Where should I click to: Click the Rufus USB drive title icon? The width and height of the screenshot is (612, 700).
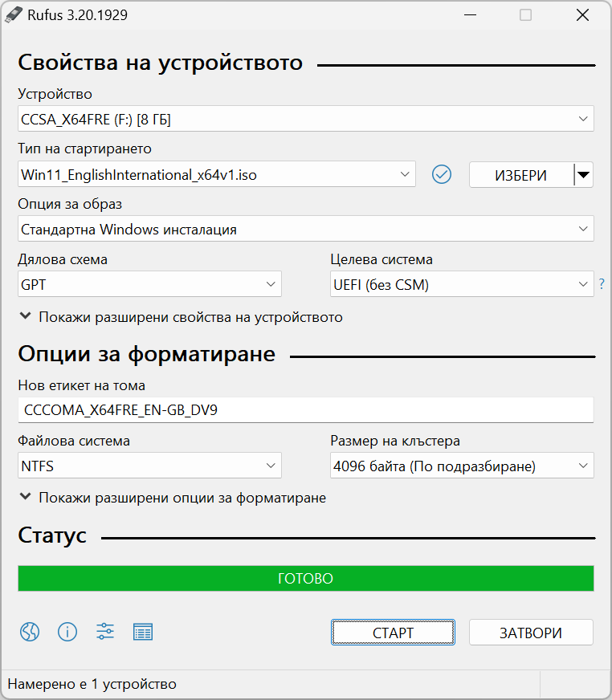pos(14,14)
